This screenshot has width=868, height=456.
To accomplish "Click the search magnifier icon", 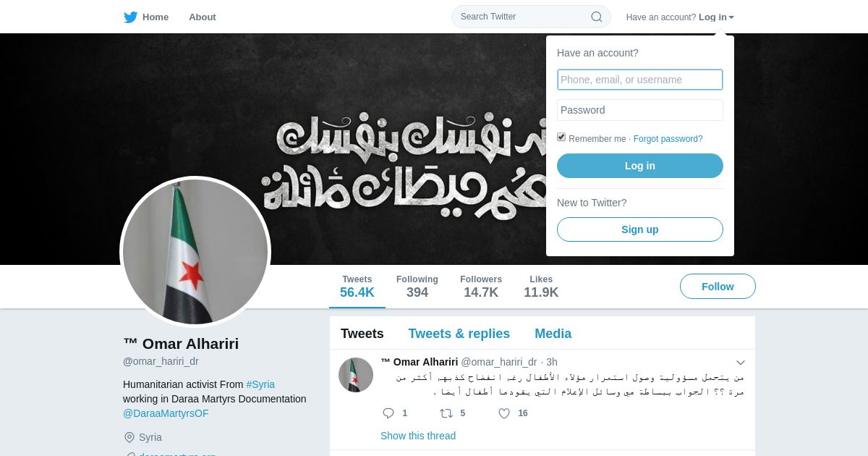I will [597, 17].
